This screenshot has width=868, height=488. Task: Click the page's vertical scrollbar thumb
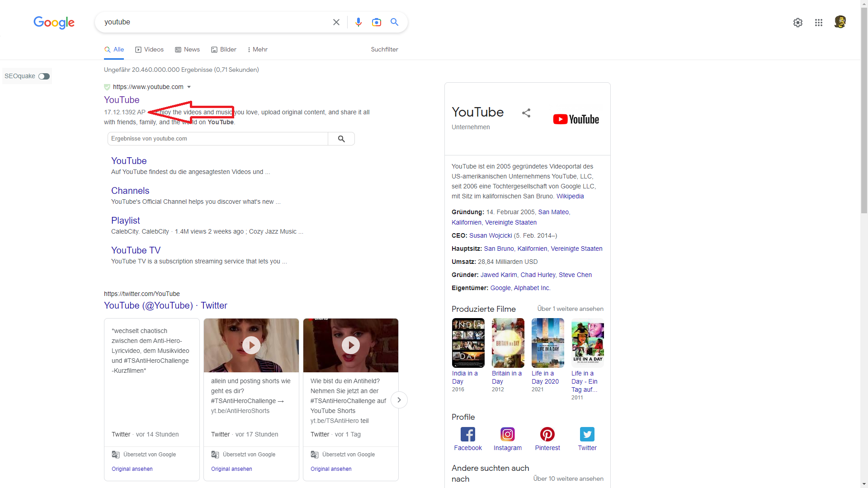[x=864, y=110]
